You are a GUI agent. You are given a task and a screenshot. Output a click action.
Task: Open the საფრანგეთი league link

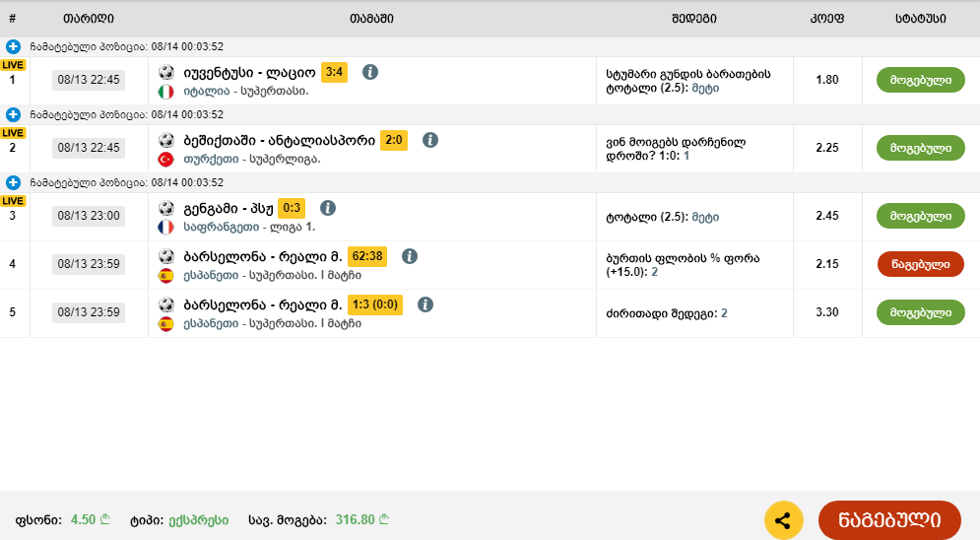[x=222, y=227]
